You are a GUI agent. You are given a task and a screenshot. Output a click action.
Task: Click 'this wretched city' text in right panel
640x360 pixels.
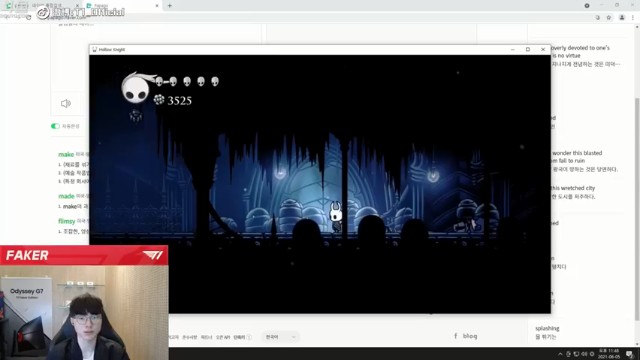[x=573, y=188]
